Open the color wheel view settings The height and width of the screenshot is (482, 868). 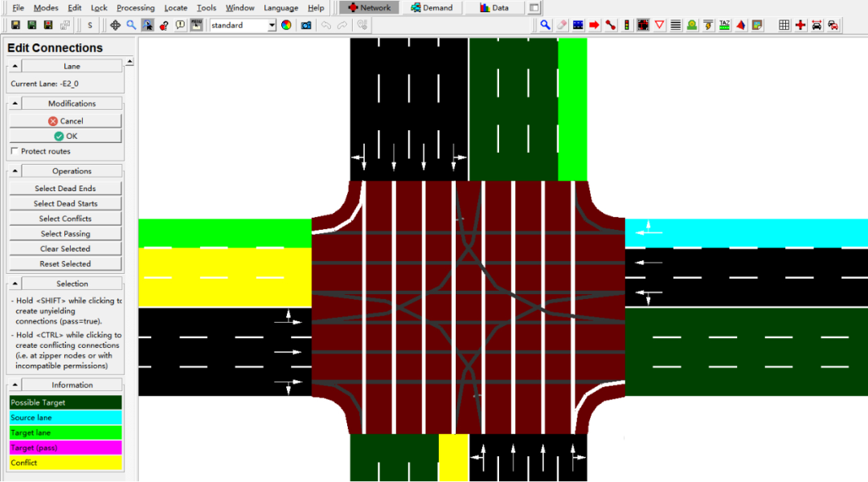tap(286, 25)
